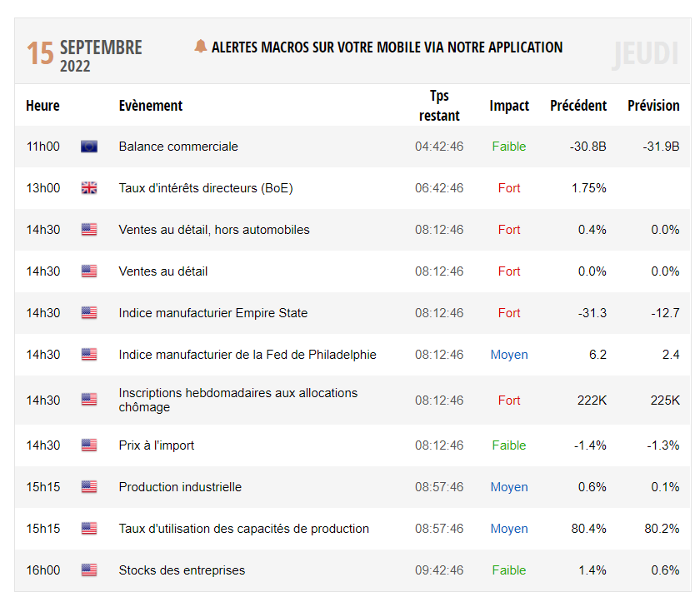Click the Prévision column header
700x602 pixels.
(653, 106)
